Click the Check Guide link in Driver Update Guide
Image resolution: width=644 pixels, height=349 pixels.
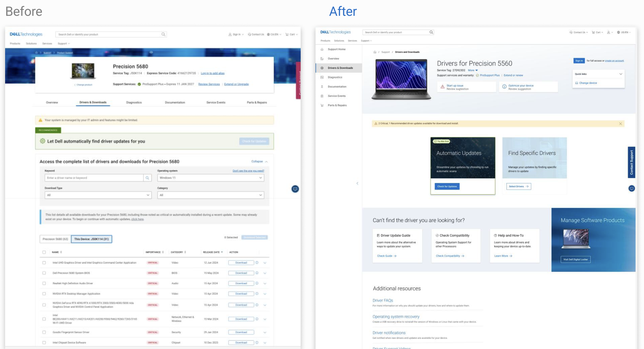click(387, 256)
